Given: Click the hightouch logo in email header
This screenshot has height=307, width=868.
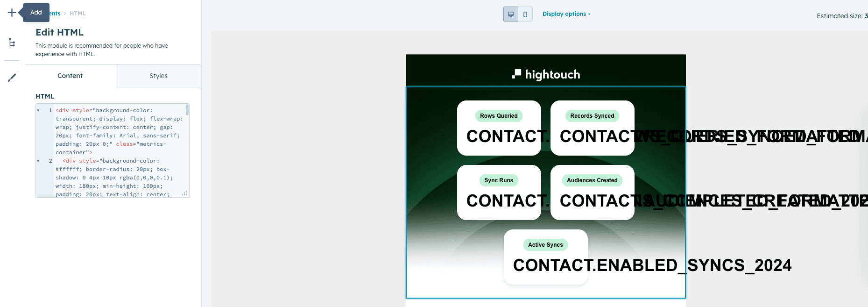Looking at the screenshot, I should [545, 74].
